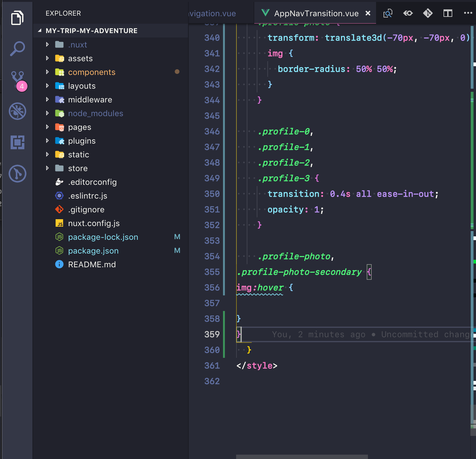Open the Extensions view
The width and height of the screenshot is (476, 459).
click(18, 143)
